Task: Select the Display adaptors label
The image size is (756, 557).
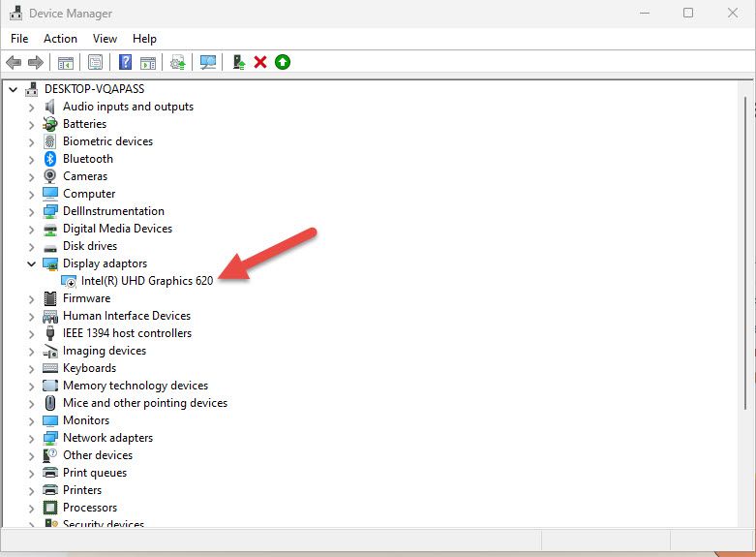Action: (105, 263)
